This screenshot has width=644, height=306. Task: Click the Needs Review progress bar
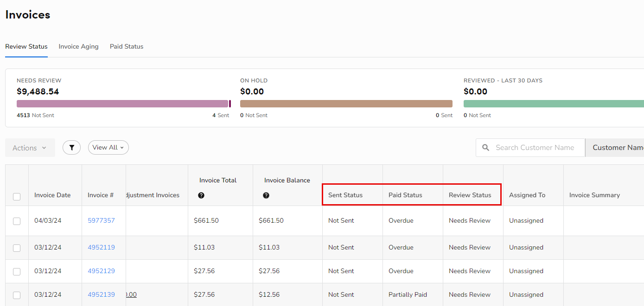123,103
